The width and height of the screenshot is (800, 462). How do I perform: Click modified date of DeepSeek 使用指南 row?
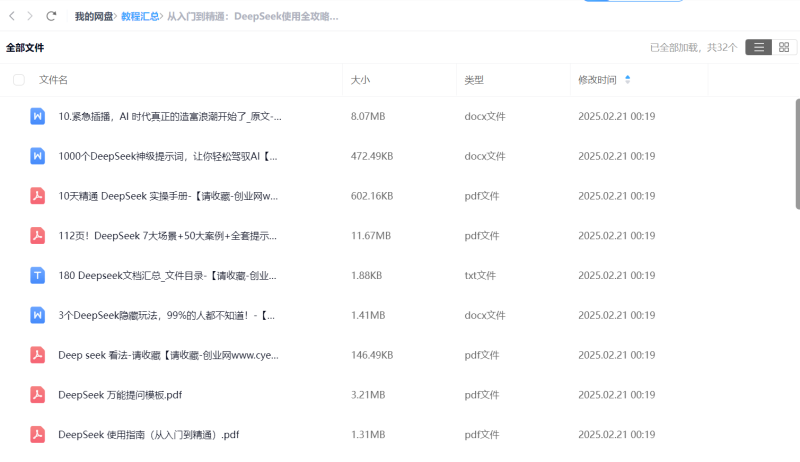point(616,434)
